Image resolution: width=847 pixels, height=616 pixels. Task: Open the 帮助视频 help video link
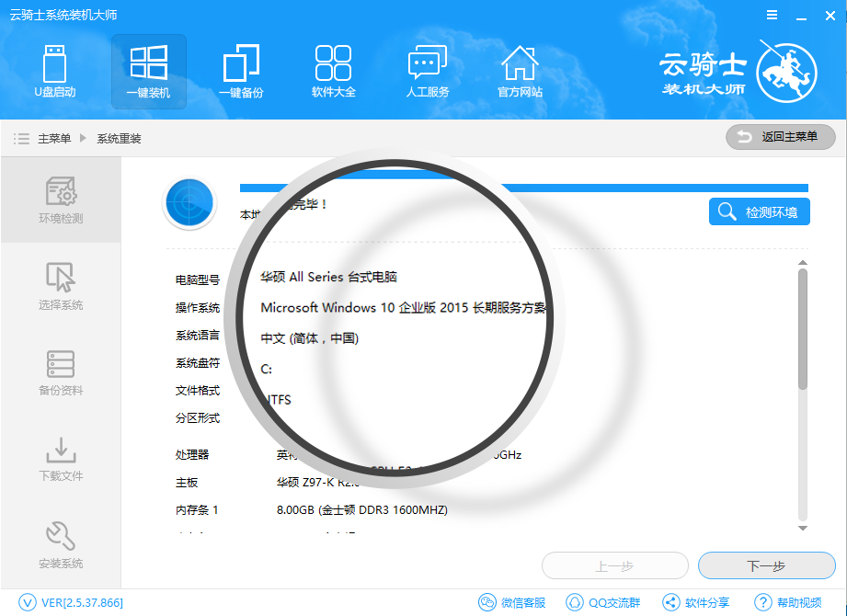[x=788, y=603]
